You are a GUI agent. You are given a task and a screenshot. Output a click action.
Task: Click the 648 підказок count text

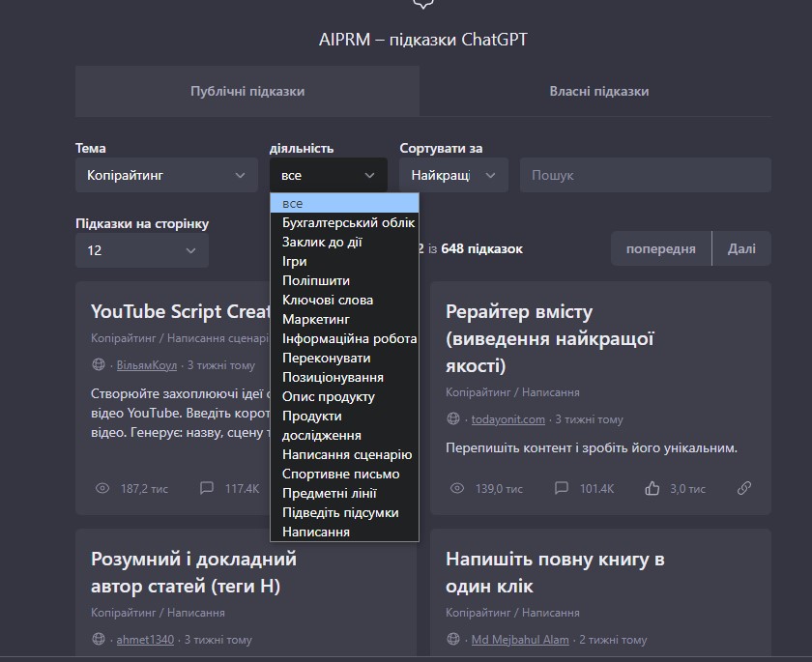coord(481,249)
